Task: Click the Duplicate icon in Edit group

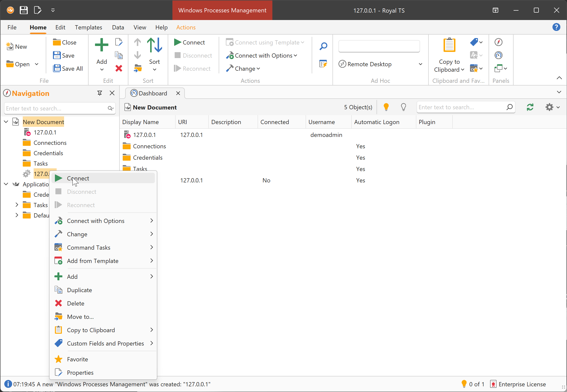Action: coord(119,55)
